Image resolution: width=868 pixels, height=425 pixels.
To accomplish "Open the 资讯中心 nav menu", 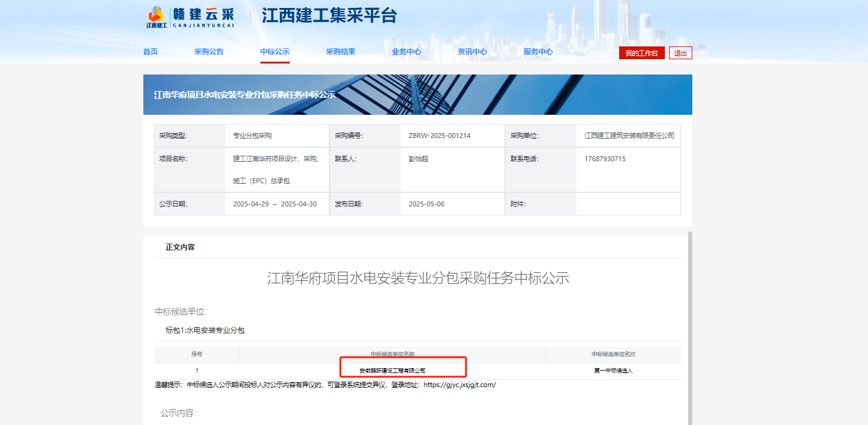I will 473,52.
